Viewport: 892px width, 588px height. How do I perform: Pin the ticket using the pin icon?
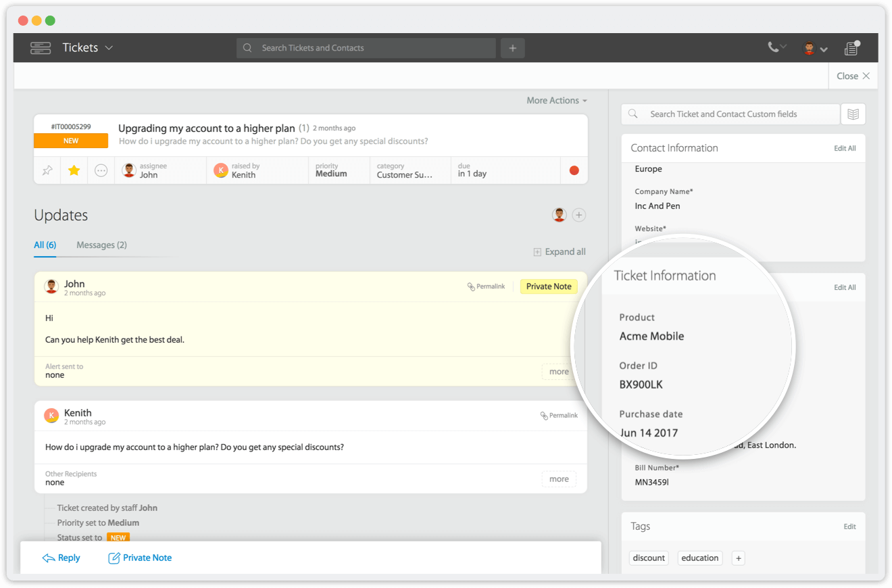(x=47, y=170)
